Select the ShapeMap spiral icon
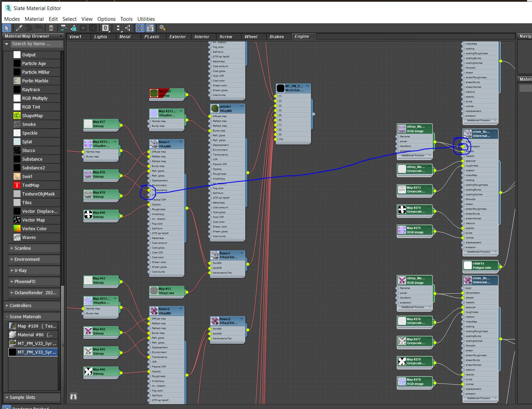 (17, 115)
